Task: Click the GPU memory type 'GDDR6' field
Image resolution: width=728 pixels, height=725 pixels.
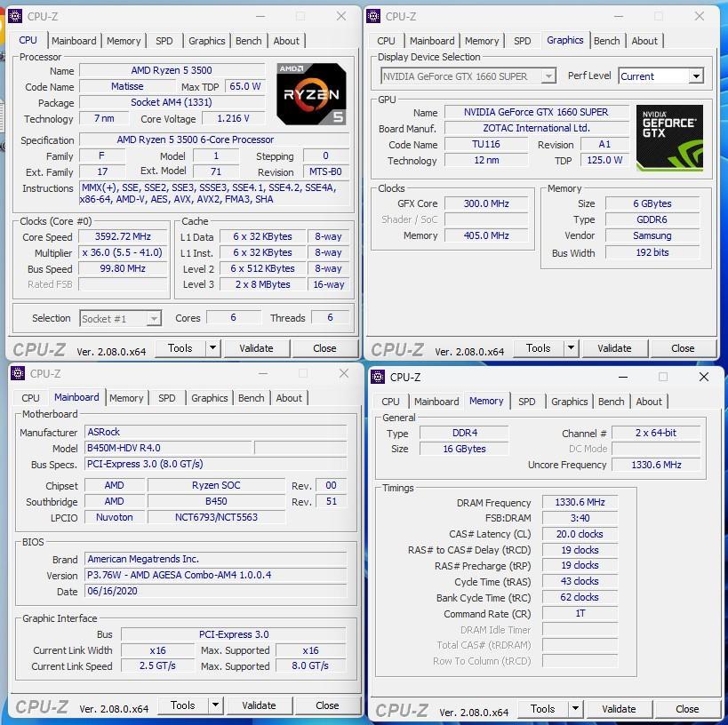Action: click(x=652, y=219)
